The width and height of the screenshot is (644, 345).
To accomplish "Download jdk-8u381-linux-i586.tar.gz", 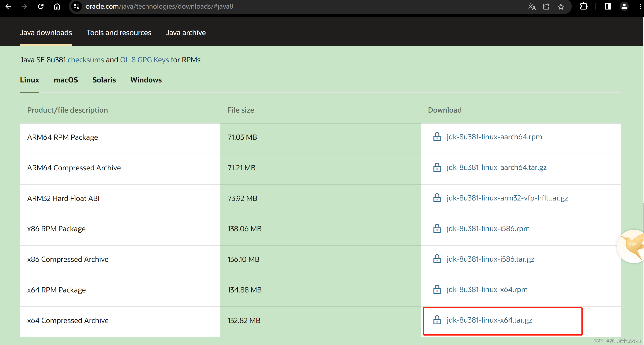I will (490, 259).
